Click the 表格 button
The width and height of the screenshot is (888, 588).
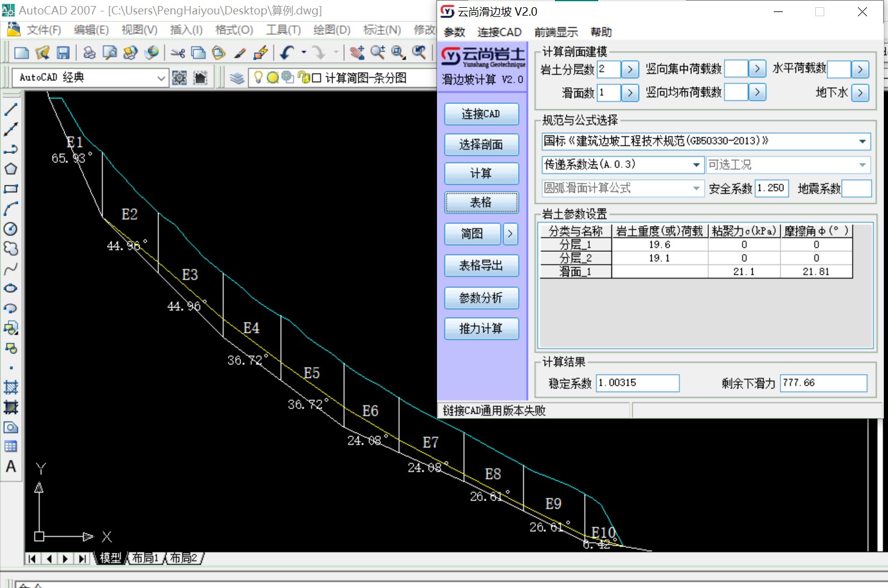481,203
